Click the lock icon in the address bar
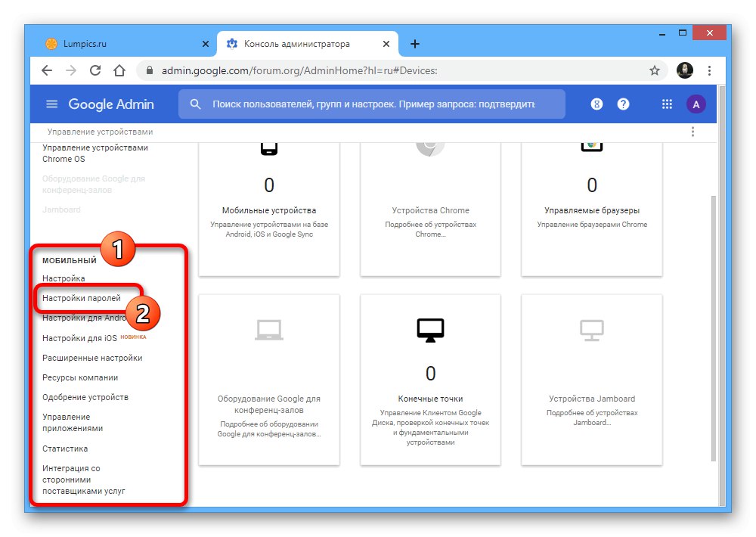This screenshot has height=537, width=756. tap(150, 70)
